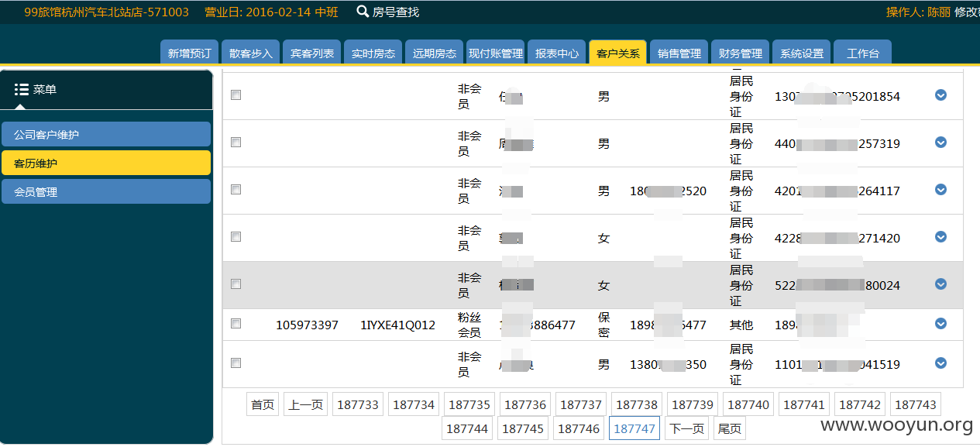Click hotel name 99旅馆杭州汽车北站店-571003

coord(106,12)
